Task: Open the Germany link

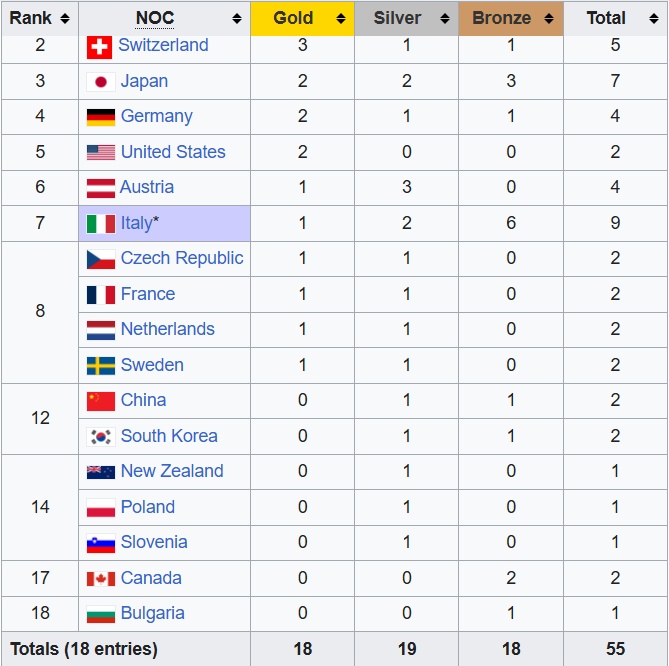Action: pyautogui.click(x=156, y=116)
